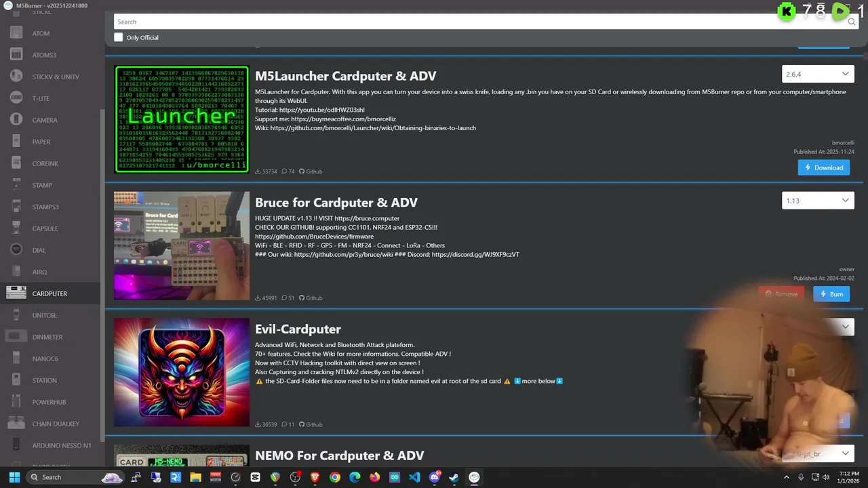Viewport: 868px width, 488px height.
Task: View Bruce 51 comments
Action: click(288, 298)
